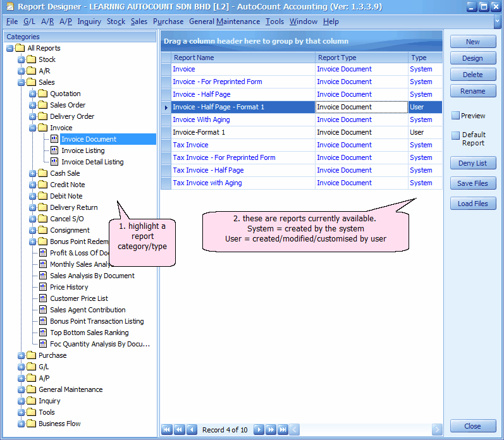
Task: Click the grid scroll-right arrow at bottom
Action: [437, 429]
